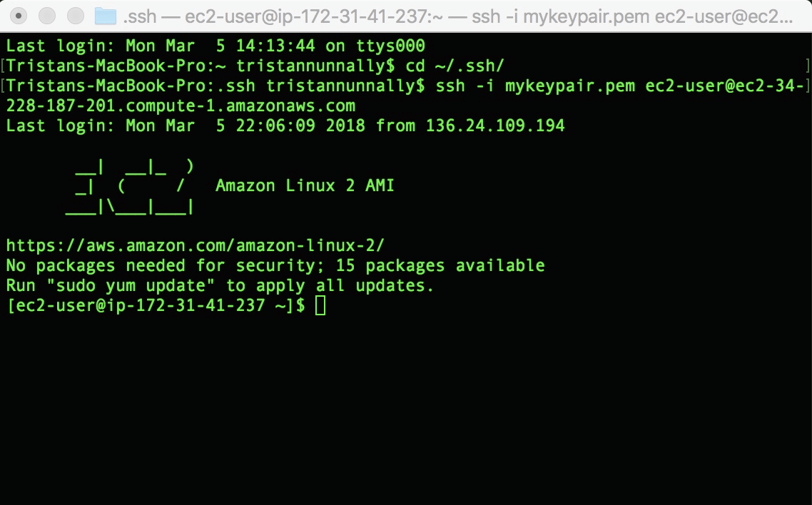Click the folder proxy icon in title bar
Viewport: 812px width, 505px height.
coord(106,16)
